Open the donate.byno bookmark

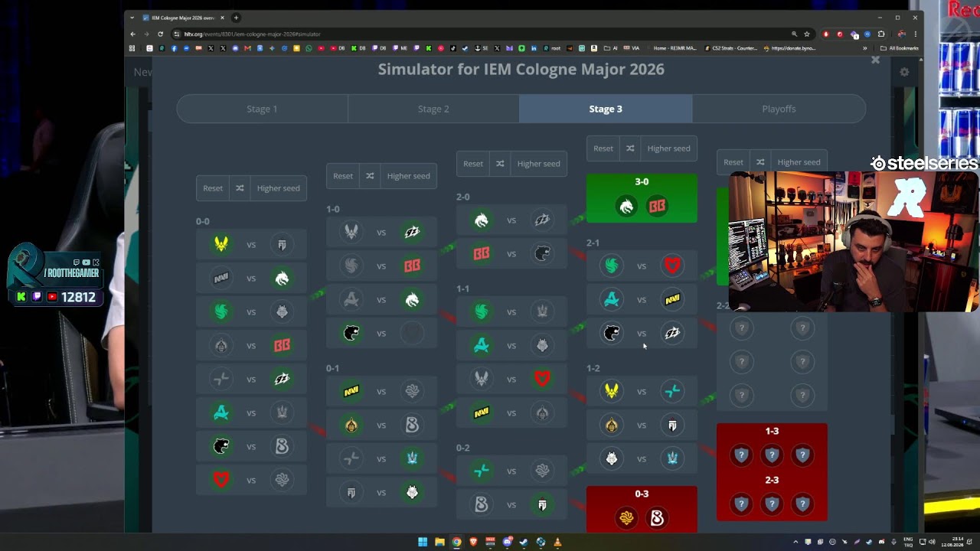coord(790,48)
